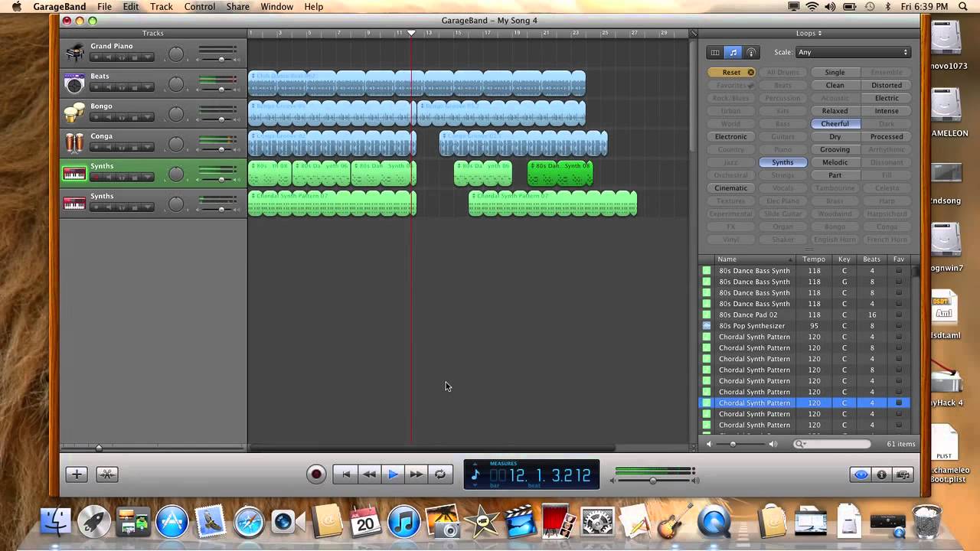The image size is (980, 551).
Task: Go to beginning of the song
Action: tap(345, 474)
